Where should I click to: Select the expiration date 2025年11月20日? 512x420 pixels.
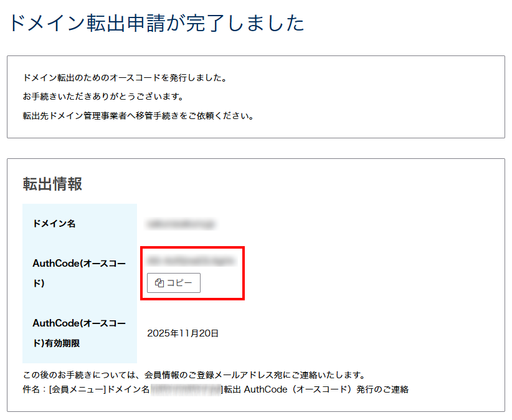click(183, 333)
